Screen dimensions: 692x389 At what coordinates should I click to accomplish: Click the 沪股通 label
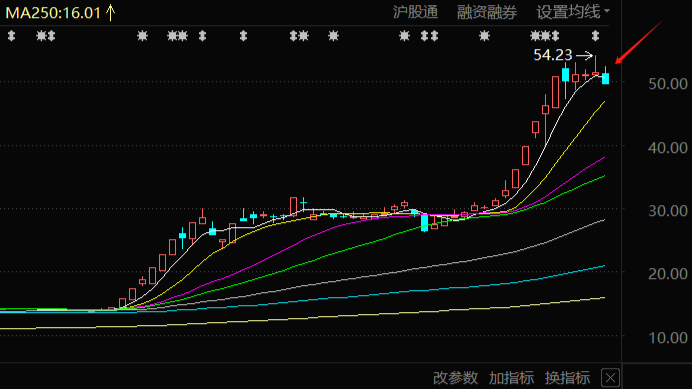(x=415, y=12)
